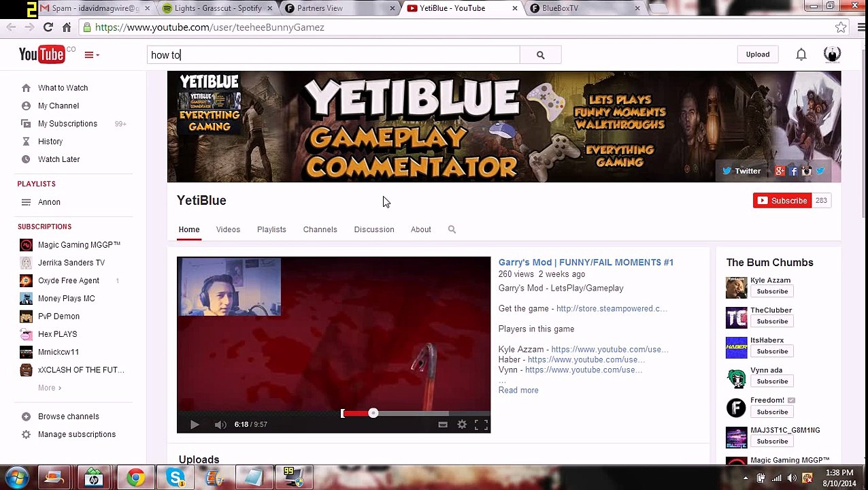868x490 pixels.
Task: Open the steampowered store link
Action: [612, 308]
